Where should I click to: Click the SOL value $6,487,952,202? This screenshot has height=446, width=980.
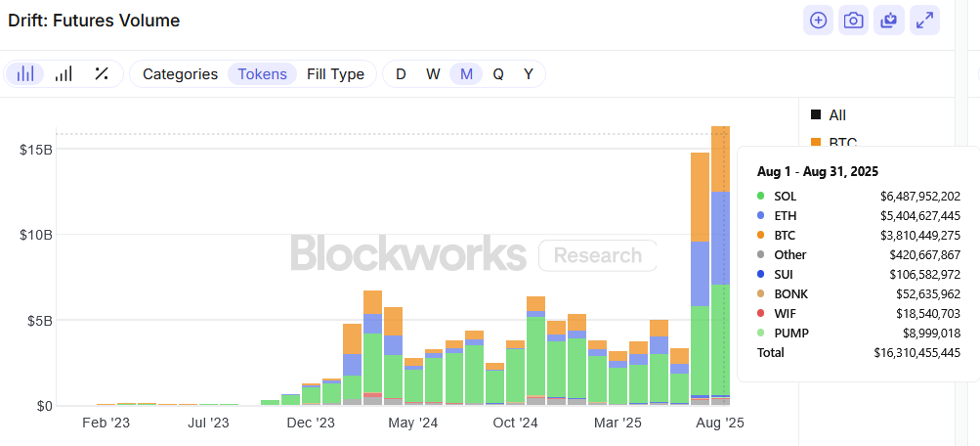[x=920, y=197]
